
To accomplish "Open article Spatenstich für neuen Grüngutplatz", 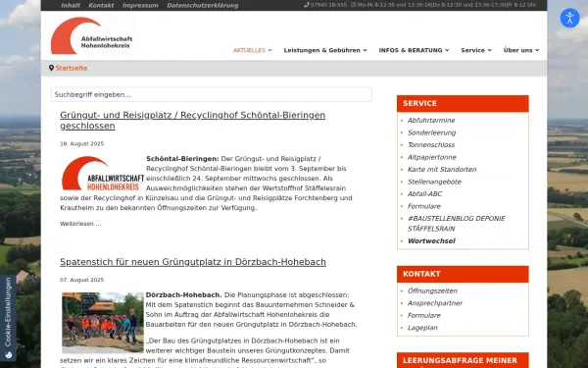I will [x=193, y=262].
